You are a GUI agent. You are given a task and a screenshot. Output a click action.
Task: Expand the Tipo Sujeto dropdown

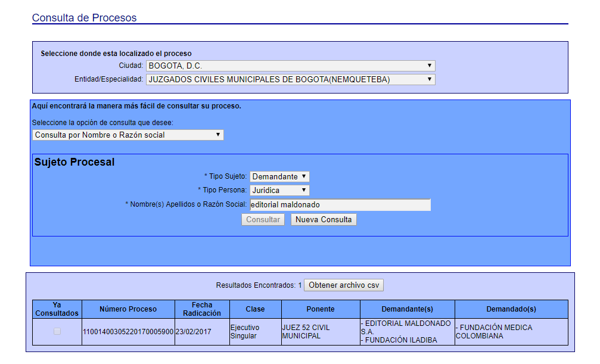tap(279, 177)
